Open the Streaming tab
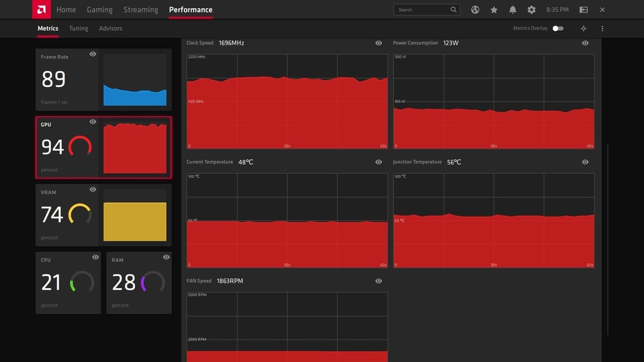 141,10
